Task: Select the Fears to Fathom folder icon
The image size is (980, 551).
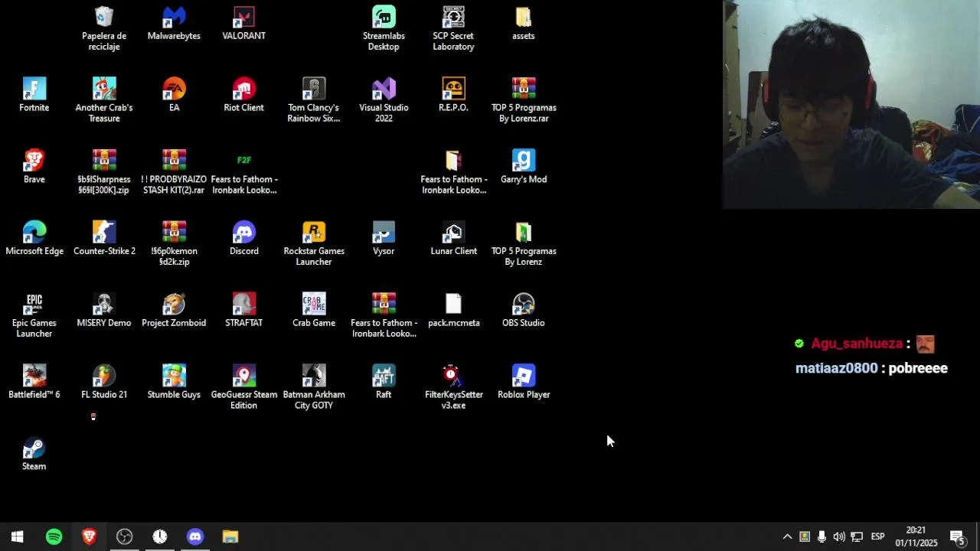Action: click(453, 172)
